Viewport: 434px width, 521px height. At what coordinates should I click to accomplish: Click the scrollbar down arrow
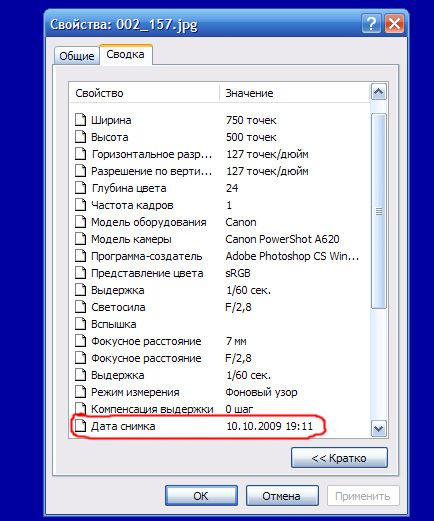pos(379,428)
